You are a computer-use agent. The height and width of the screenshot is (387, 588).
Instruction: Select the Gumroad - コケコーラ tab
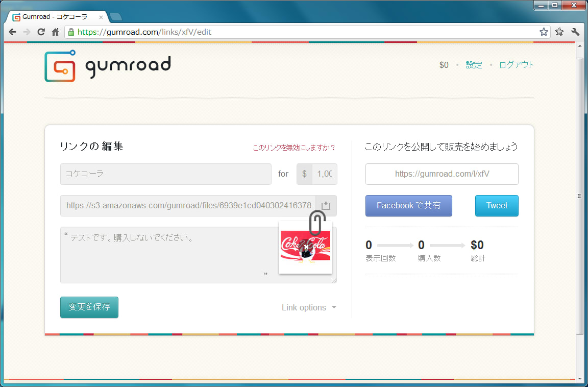point(55,17)
